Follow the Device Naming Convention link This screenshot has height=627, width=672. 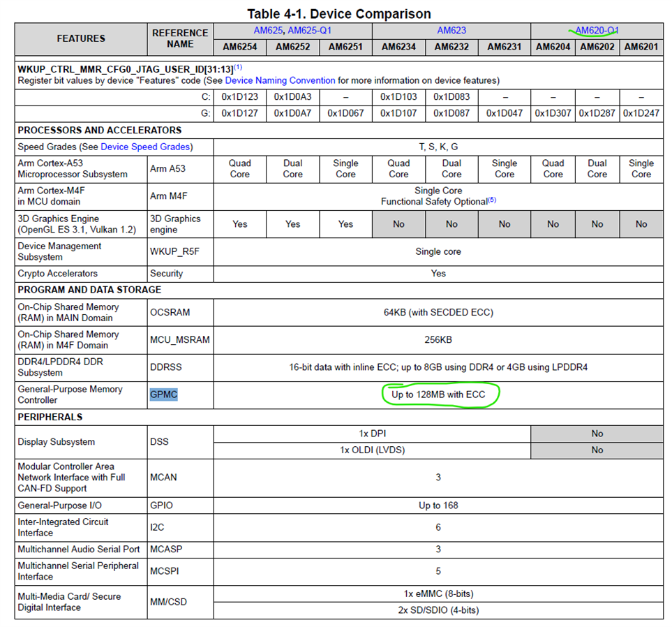tap(280, 80)
